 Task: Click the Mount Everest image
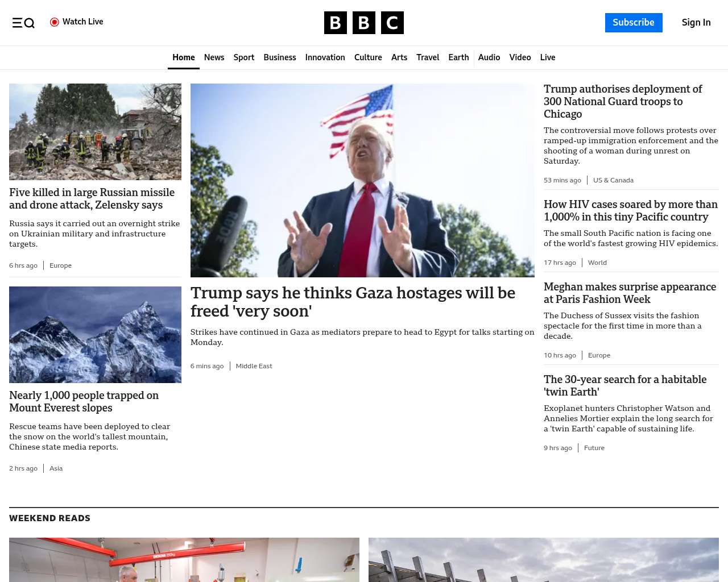point(95,335)
